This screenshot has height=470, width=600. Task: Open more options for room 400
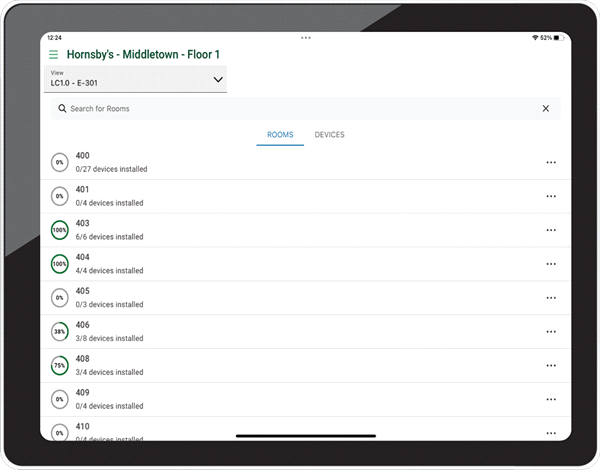click(551, 163)
